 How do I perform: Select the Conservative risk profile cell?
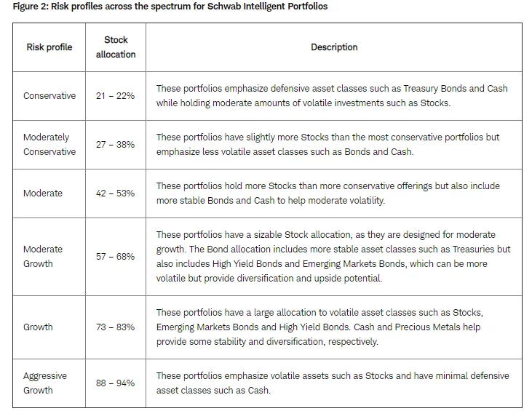[x=49, y=95]
